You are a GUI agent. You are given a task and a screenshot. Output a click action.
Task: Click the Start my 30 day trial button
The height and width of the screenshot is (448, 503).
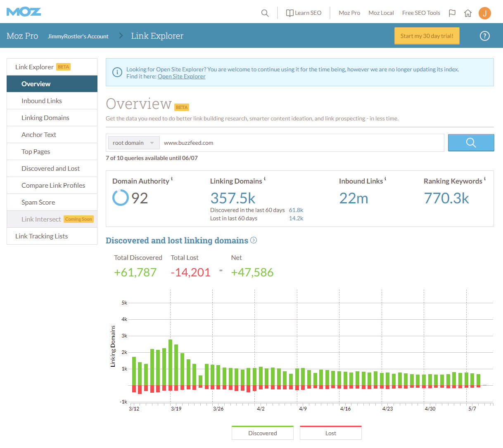pos(427,36)
